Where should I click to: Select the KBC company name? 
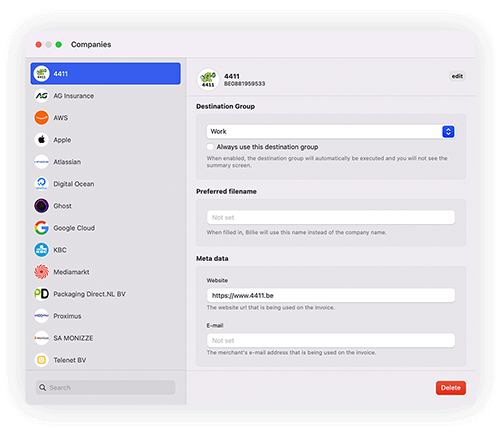[x=60, y=250]
